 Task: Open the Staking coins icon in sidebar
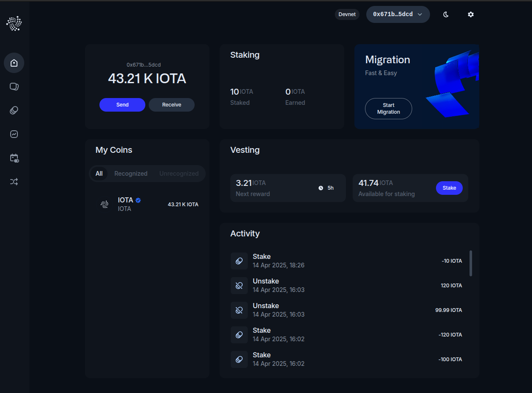click(x=14, y=110)
